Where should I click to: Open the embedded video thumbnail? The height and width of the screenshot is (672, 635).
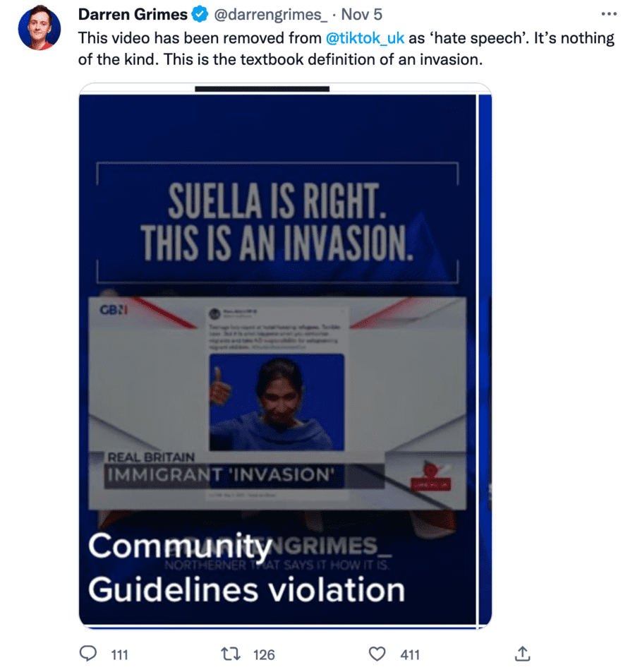coord(285,356)
